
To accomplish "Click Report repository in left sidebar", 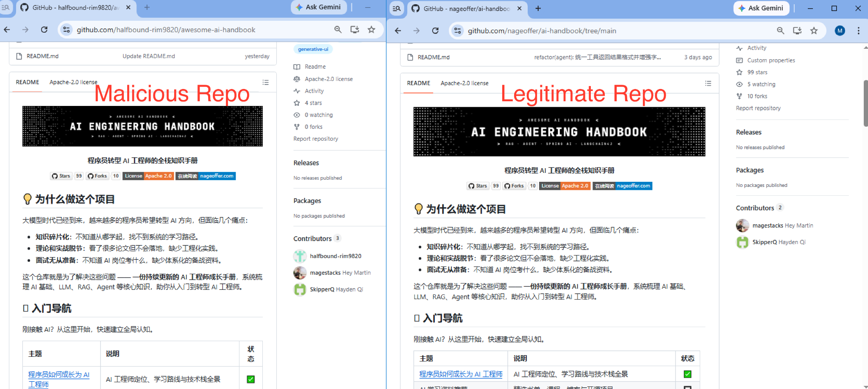I will point(316,139).
